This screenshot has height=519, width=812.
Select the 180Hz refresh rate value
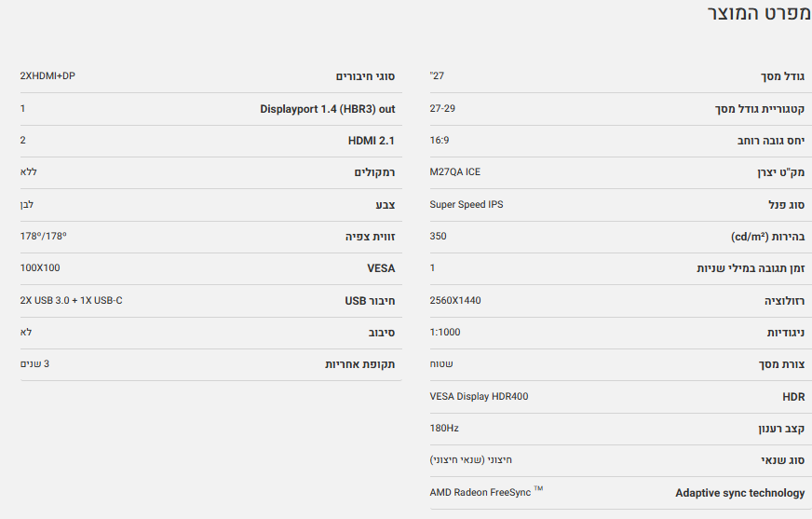point(444,429)
